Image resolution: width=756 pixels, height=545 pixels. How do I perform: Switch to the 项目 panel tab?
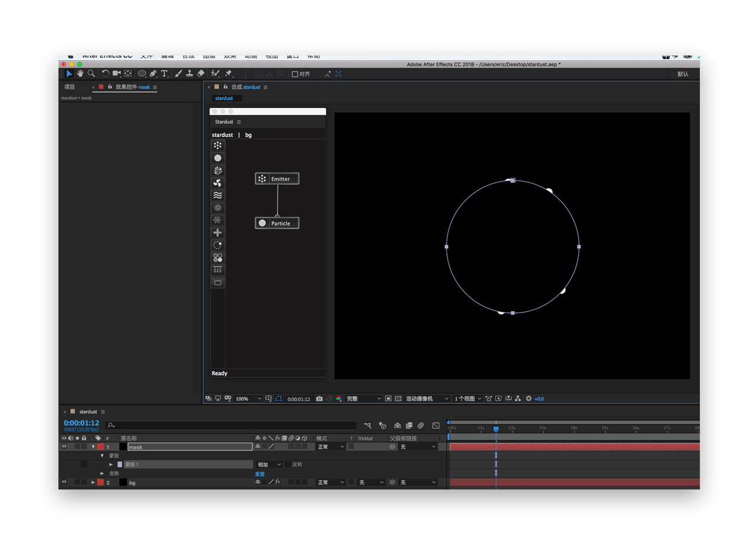pyautogui.click(x=70, y=87)
